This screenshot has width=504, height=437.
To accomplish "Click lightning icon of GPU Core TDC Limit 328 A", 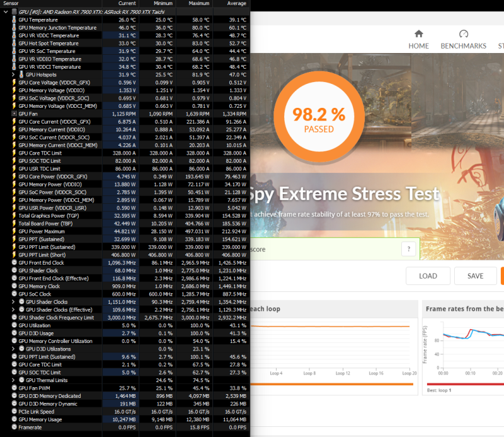I will [x=14, y=153].
